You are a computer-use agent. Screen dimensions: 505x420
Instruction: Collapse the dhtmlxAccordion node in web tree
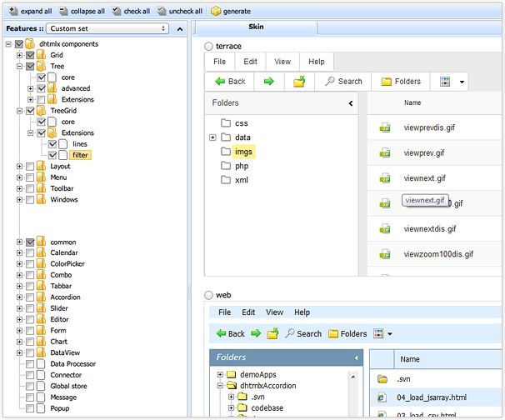220,386
